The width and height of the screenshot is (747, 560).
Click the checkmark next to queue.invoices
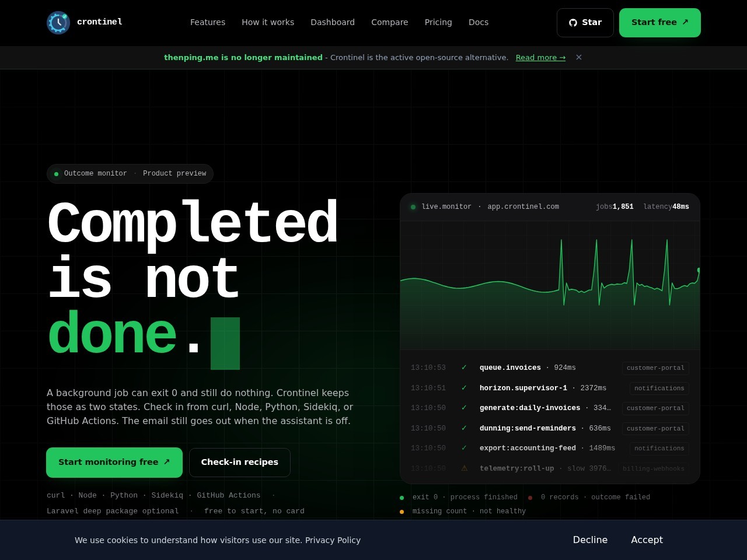click(464, 367)
